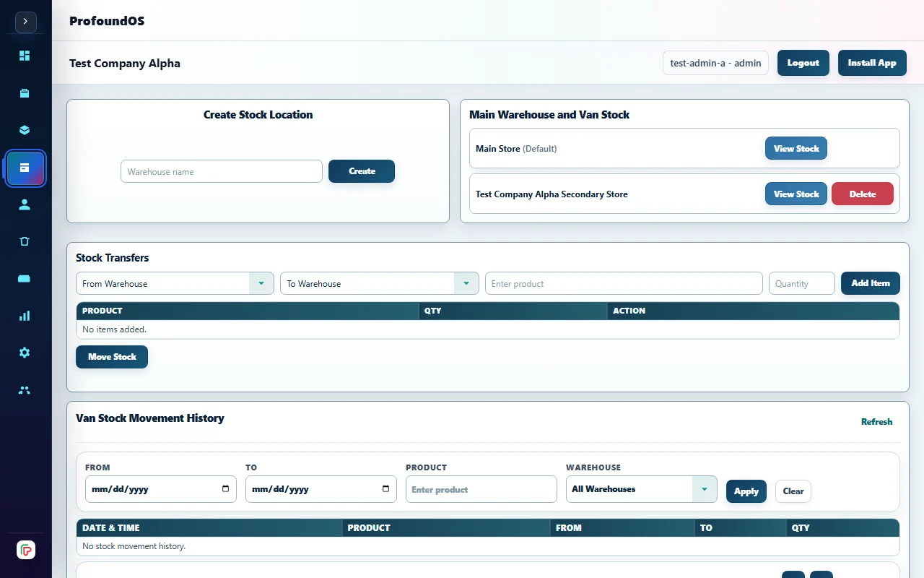Focus the Warehouse name input field
Viewport: 924px width, 578px height.
coord(222,171)
